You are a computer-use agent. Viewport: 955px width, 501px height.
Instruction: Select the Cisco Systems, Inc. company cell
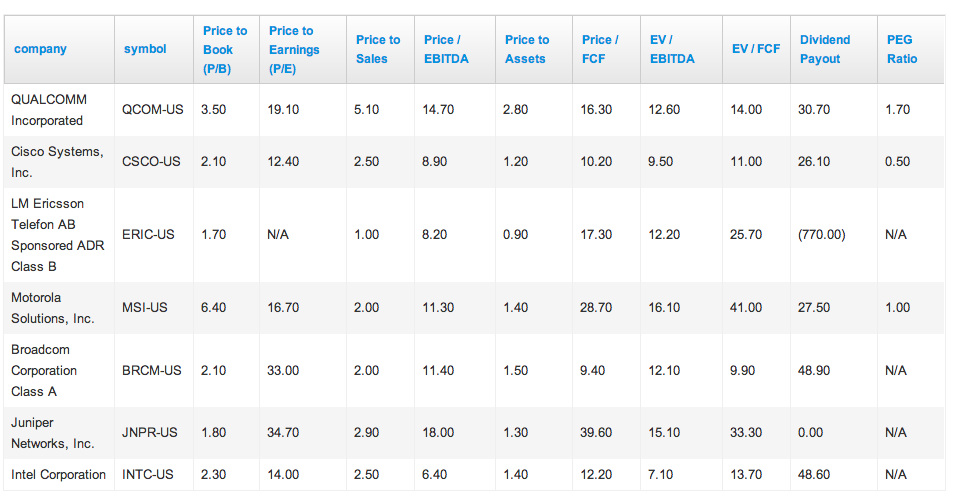point(57,162)
